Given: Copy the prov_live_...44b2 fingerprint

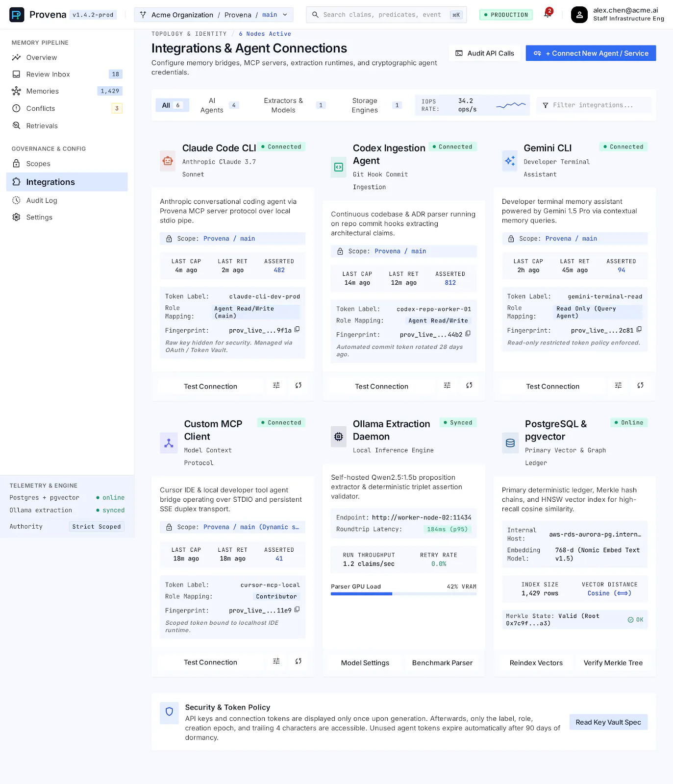Looking at the screenshot, I should 468,334.
